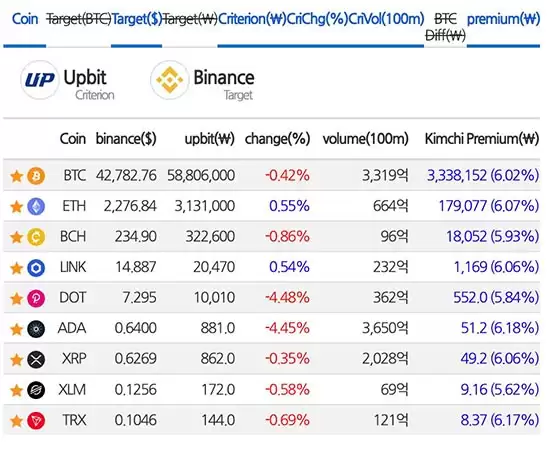Sort by the binance($) column header
The image size is (555, 454).
[126, 139]
